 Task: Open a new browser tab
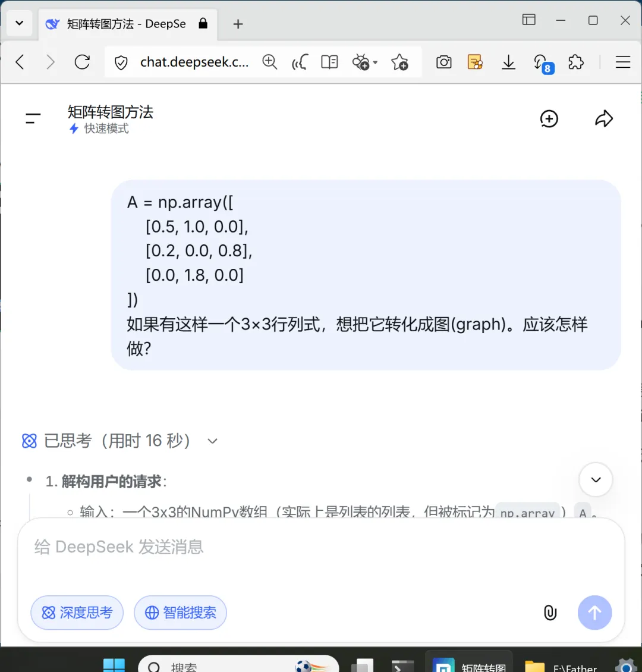pos(238,24)
